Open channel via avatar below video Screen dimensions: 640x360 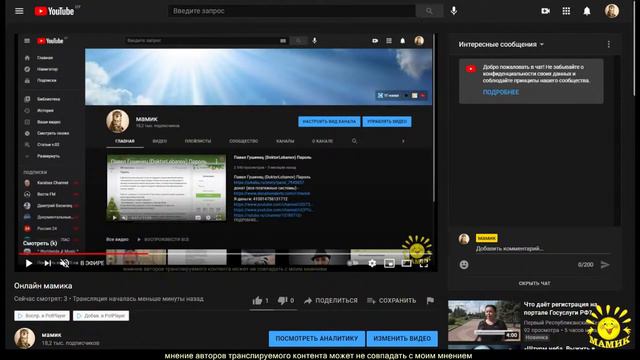point(24,338)
